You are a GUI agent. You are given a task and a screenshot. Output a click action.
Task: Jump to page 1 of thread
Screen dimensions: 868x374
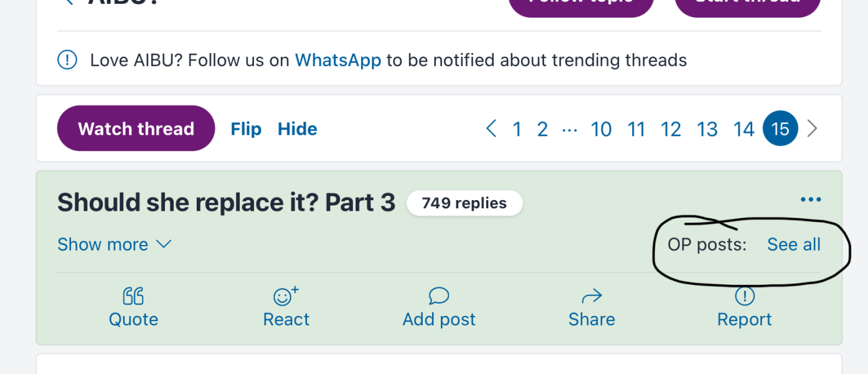pos(517,129)
